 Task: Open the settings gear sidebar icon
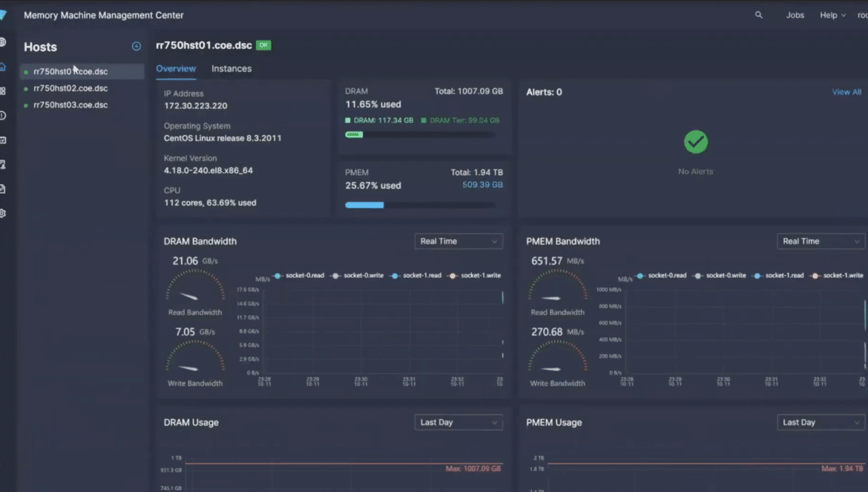[3, 213]
